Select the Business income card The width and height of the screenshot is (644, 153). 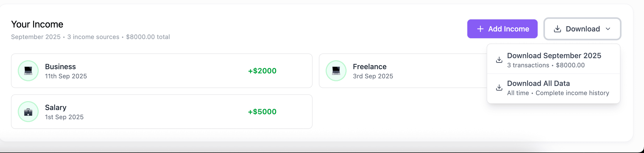pyautogui.click(x=161, y=70)
